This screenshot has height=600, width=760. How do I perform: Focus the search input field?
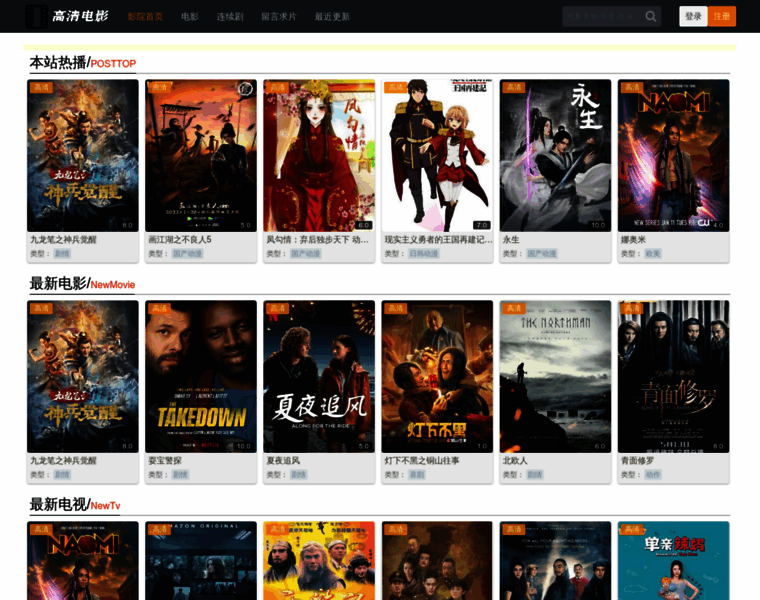tap(602, 16)
